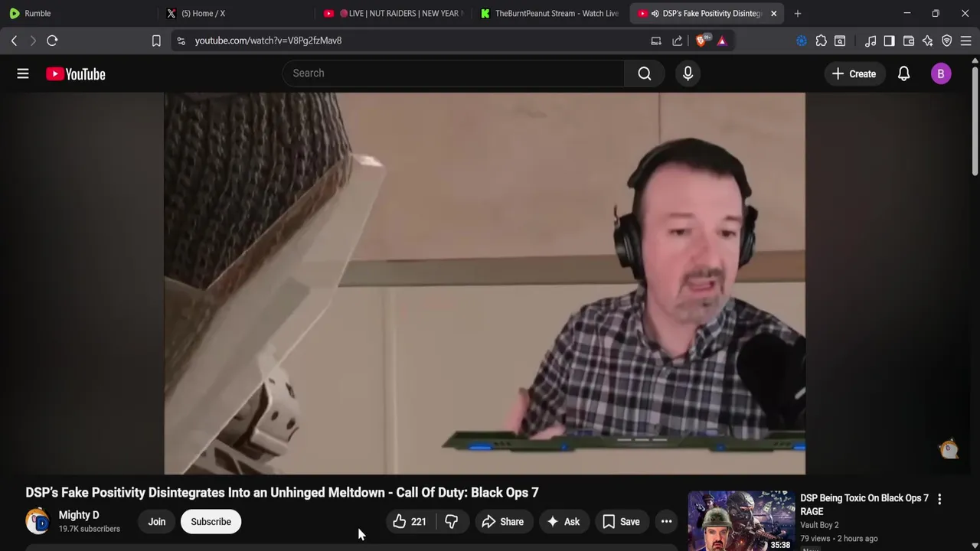
Task: Open a new browser tab
Action: pos(798,13)
